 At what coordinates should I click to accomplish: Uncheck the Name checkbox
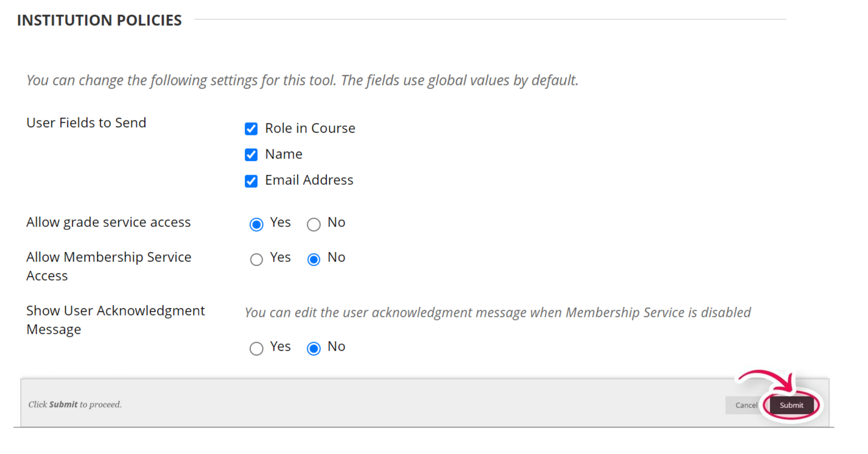pyautogui.click(x=251, y=155)
